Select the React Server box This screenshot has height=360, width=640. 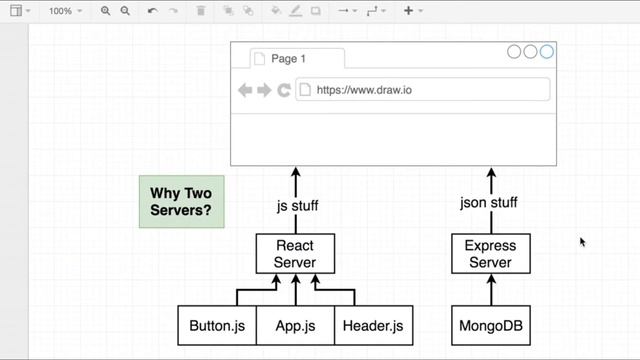[295, 253]
